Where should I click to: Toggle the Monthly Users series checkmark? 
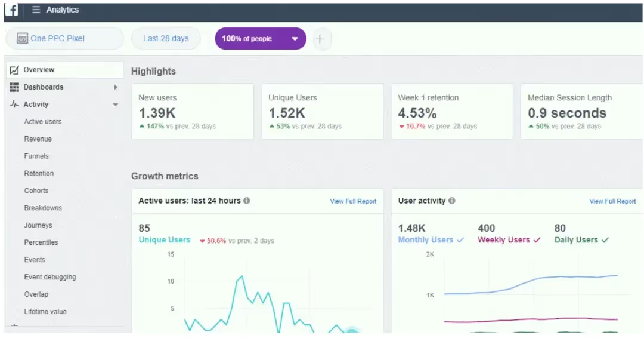point(460,240)
